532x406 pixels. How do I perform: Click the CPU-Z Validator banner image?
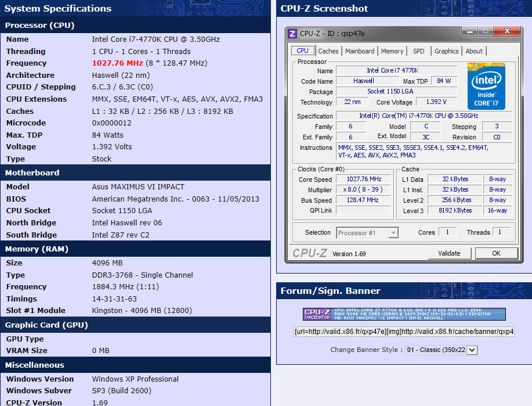(404, 314)
